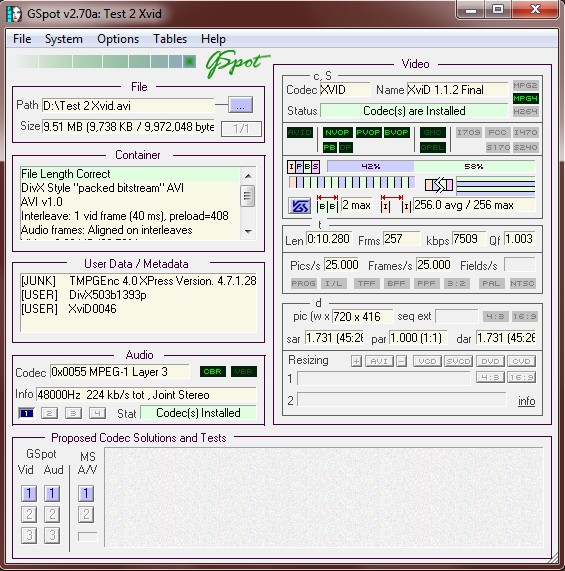Click the video Codec XVID field
The image size is (565, 571).
345,90
